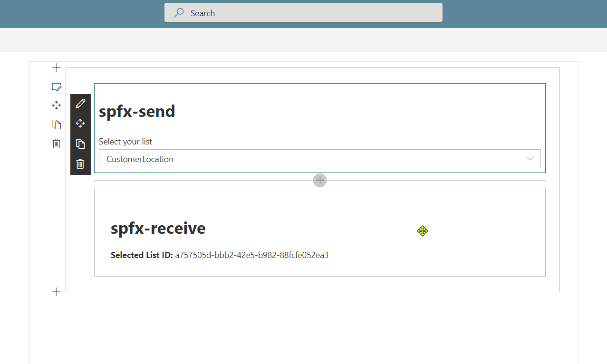
Task: Click the 'Select your list' label
Action: pos(125,142)
